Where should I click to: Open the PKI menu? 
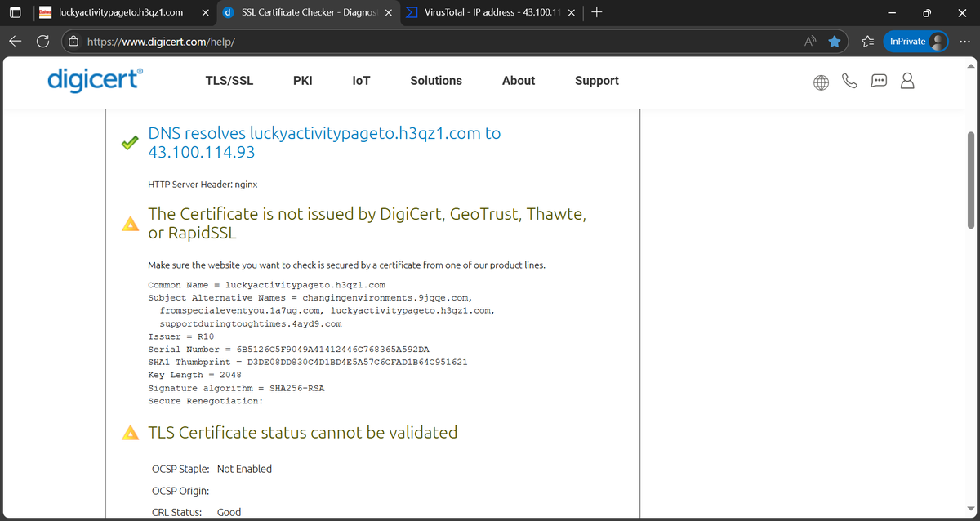point(302,81)
